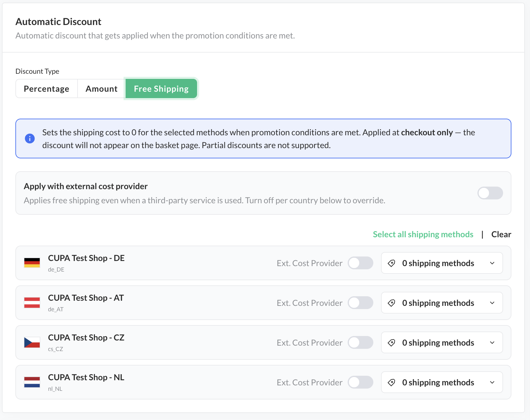Toggle Ext. Cost Provider for CUPA Test Shop - AT
Screen dimensions: 530x420
point(360,303)
